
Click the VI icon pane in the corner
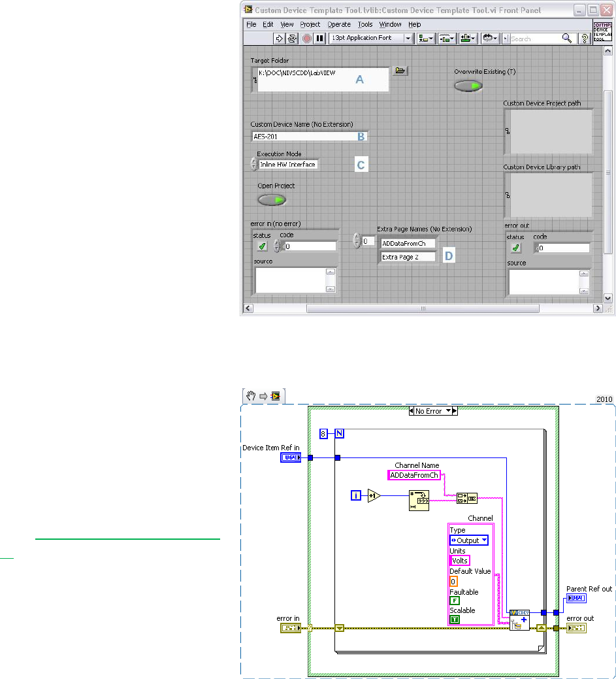(x=602, y=31)
